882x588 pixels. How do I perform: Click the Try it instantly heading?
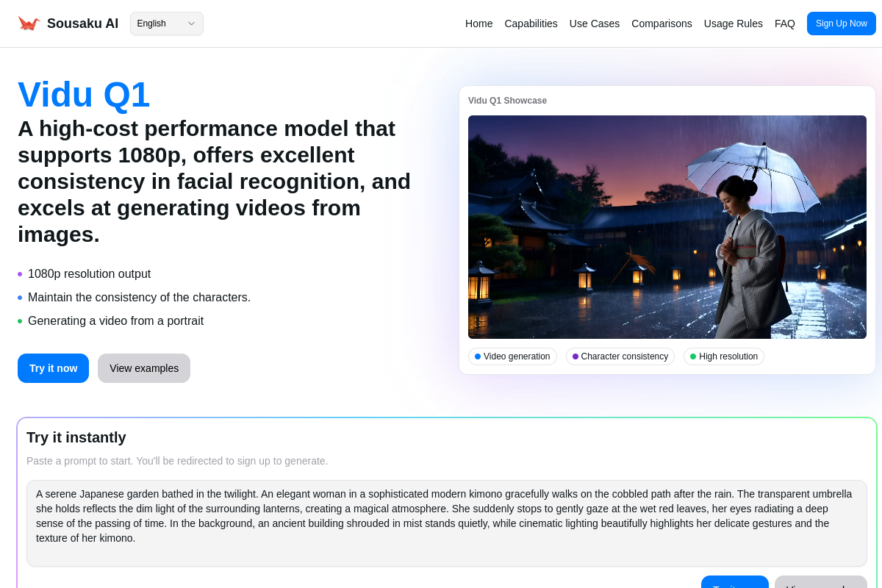pyautogui.click(x=76, y=437)
